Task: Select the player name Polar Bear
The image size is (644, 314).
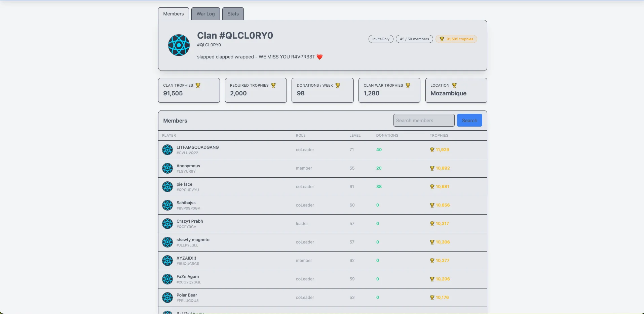Action: point(187,295)
